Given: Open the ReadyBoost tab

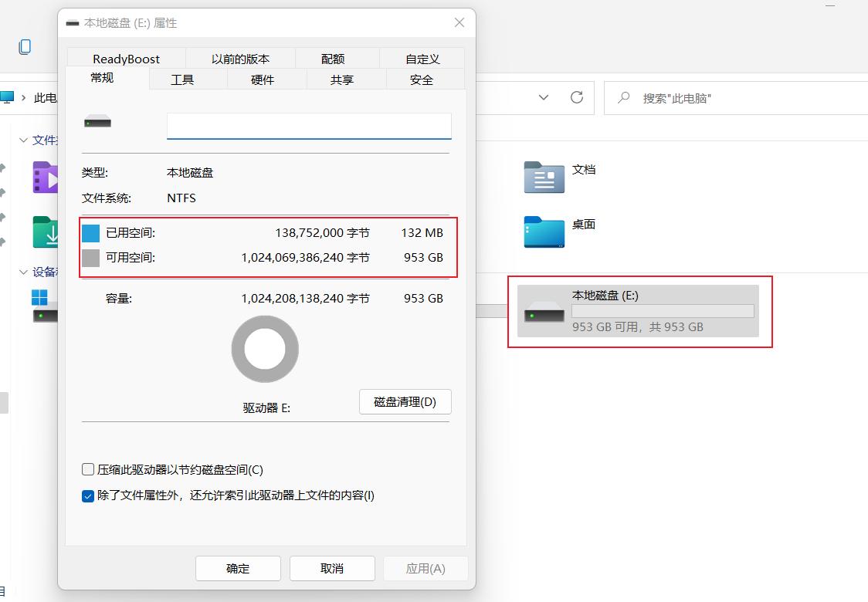Looking at the screenshot, I should (x=126, y=58).
